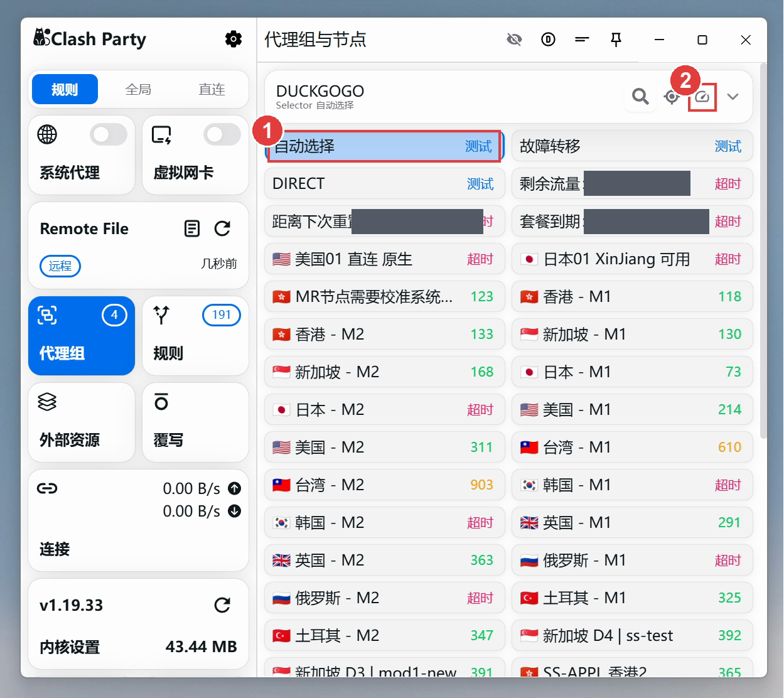Pin the window with the pushpin icon
Screen dimensions: 784x698
[x=616, y=40]
